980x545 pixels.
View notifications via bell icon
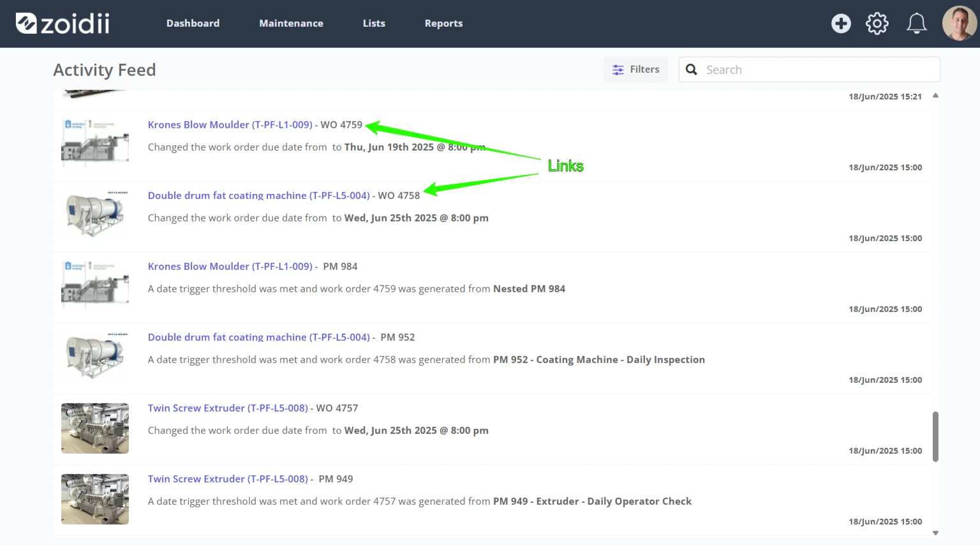click(x=917, y=24)
